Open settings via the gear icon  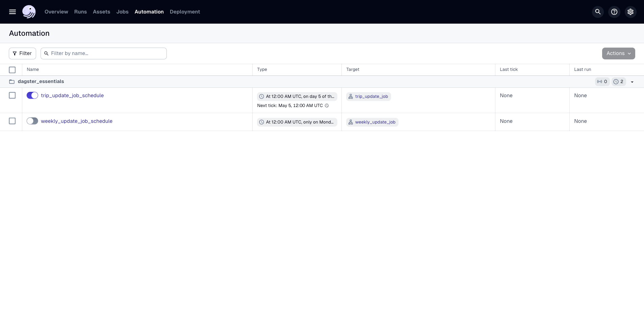[630, 11]
